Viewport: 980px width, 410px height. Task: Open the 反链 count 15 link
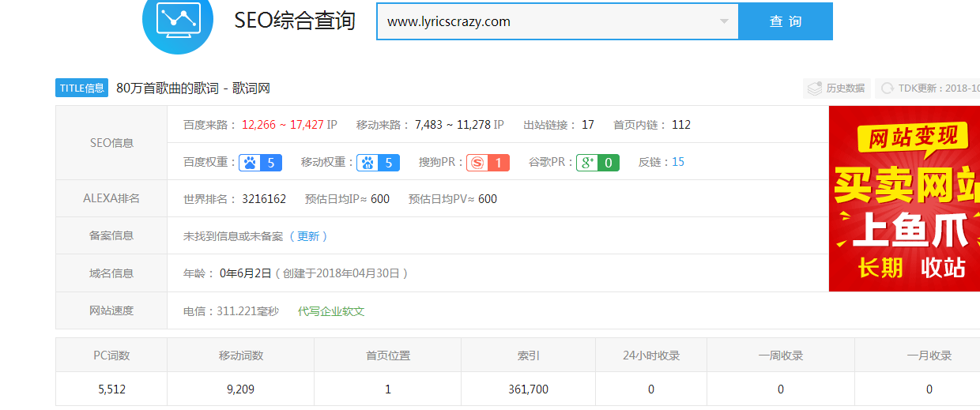(x=678, y=162)
